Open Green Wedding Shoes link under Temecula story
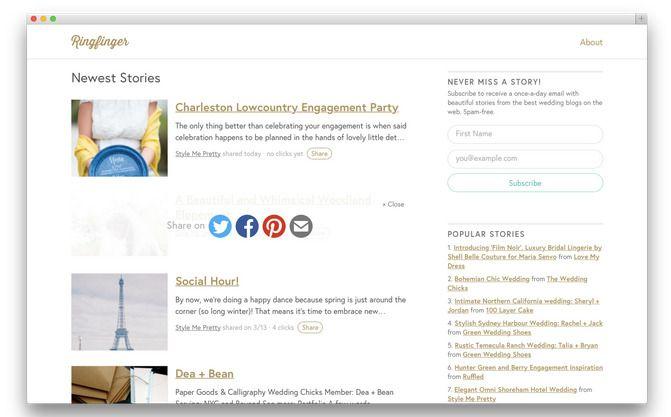The width and height of the screenshot is (671, 417). click(496, 355)
